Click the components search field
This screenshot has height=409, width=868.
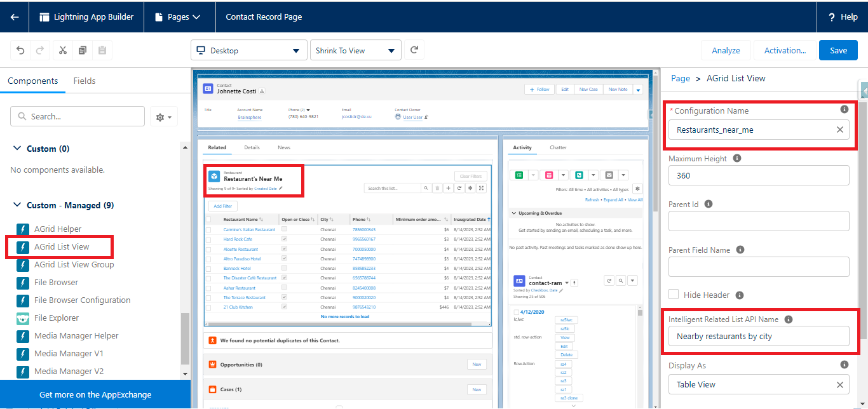point(78,116)
